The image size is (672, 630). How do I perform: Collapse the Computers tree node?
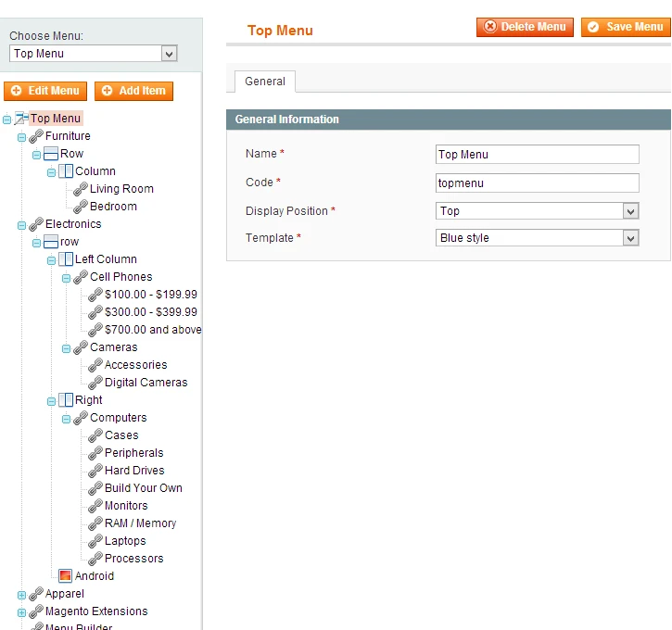[67, 418]
